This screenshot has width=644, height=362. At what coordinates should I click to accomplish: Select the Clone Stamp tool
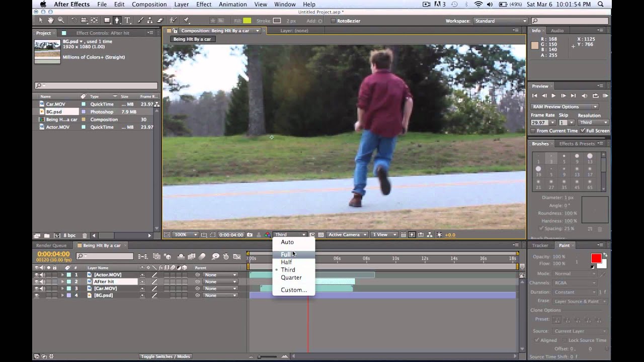click(x=150, y=21)
